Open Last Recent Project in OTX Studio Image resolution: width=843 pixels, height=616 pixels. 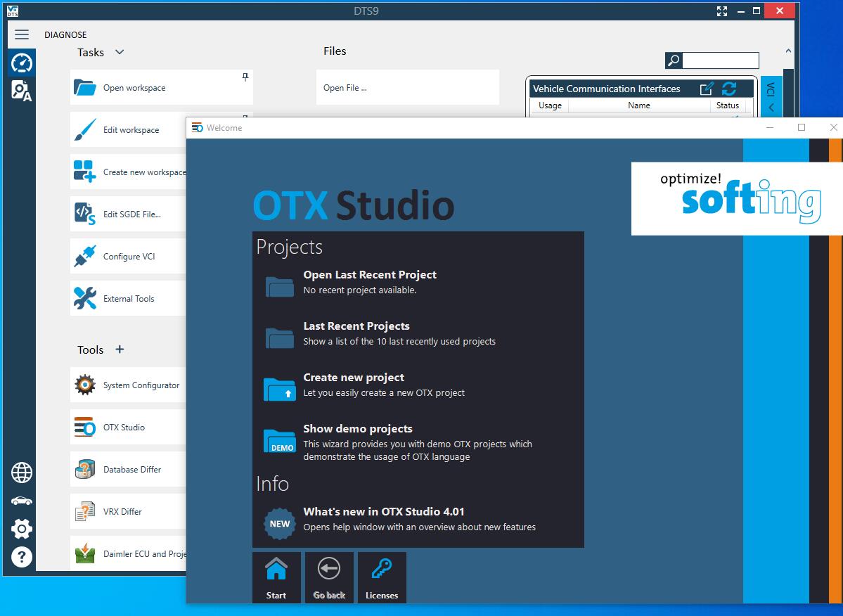(418, 282)
